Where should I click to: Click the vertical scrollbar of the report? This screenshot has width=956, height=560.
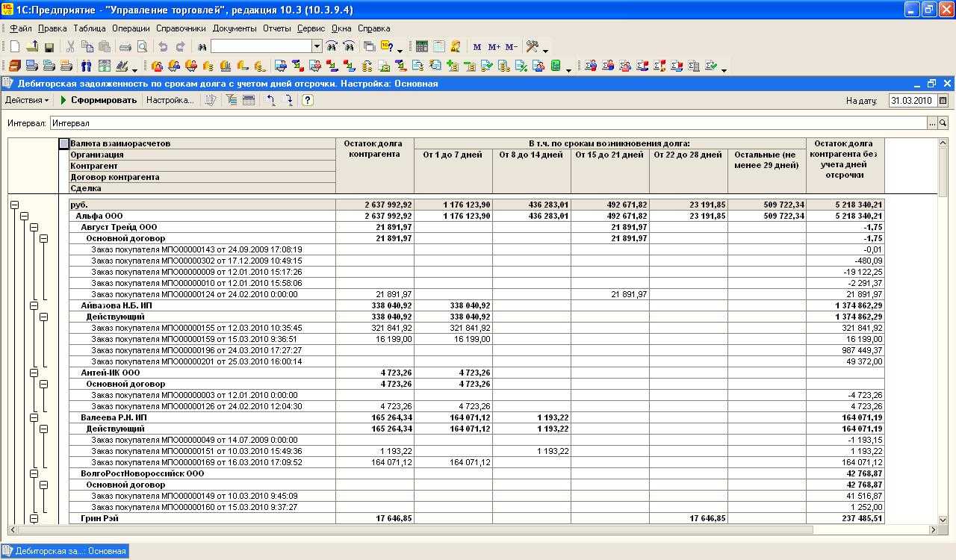coord(943,330)
